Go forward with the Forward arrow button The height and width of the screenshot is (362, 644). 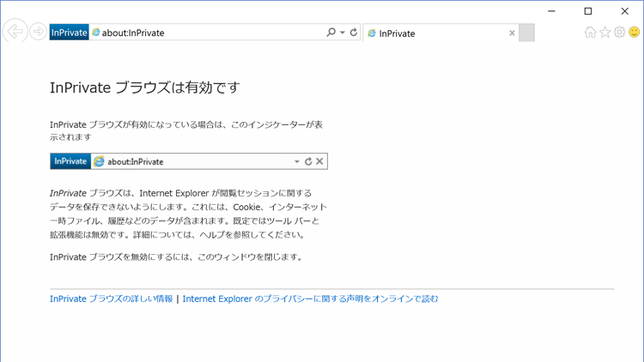coord(38,32)
